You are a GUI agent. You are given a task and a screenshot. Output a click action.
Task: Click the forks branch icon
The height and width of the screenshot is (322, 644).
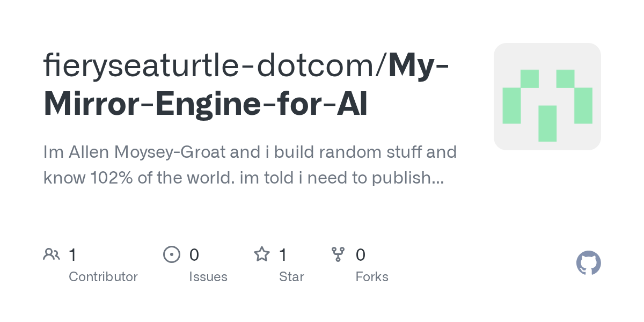(x=338, y=254)
